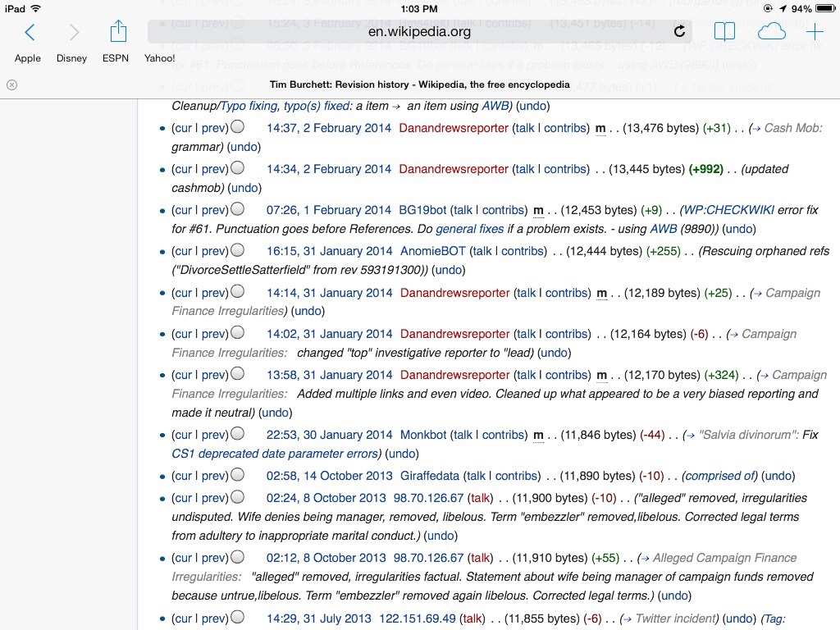Open contribs for AnomieBOT

524,251
